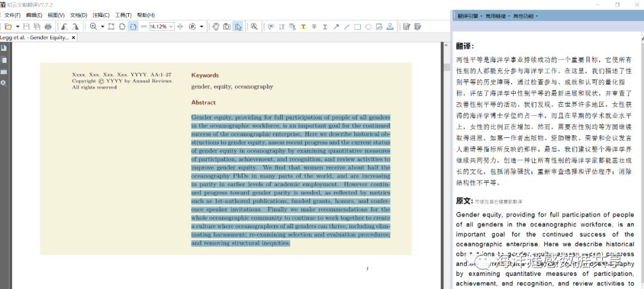The image size is (644, 289).
Task: Toggle fit page width view mode
Action: pyautogui.click(x=133, y=26)
